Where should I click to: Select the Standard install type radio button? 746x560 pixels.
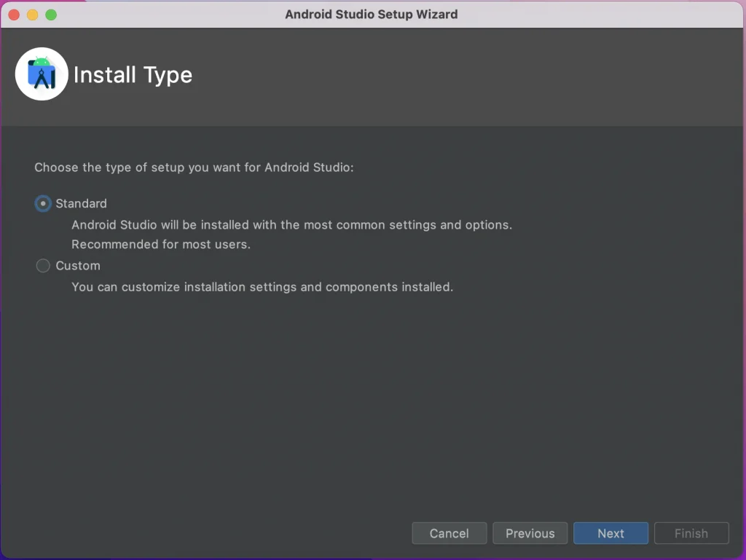pos(43,203)
